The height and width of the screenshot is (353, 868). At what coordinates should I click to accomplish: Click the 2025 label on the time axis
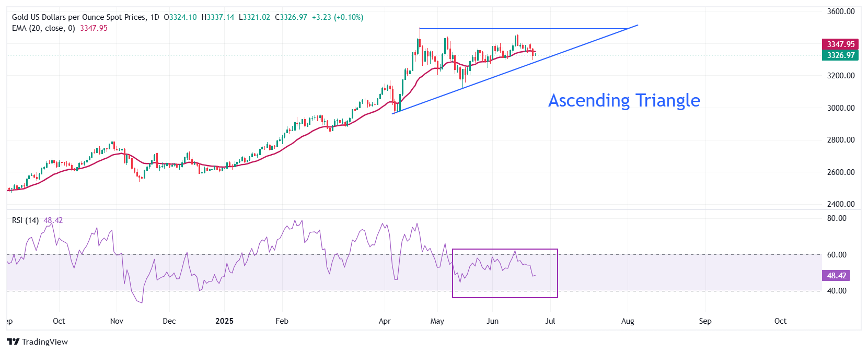(224, 321)
